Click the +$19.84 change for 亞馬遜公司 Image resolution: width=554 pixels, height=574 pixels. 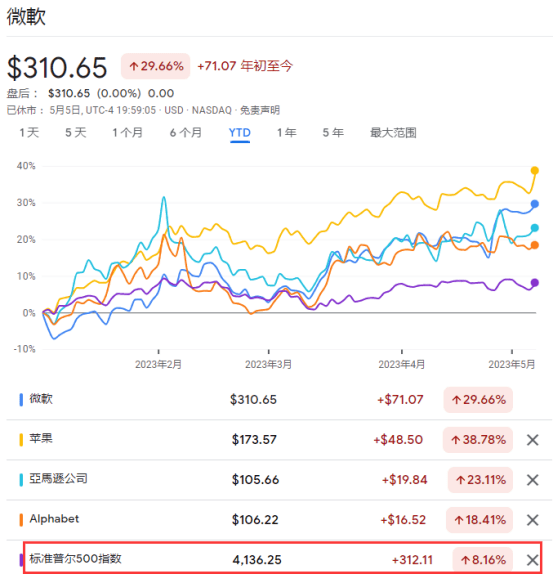tap(405, 480)
